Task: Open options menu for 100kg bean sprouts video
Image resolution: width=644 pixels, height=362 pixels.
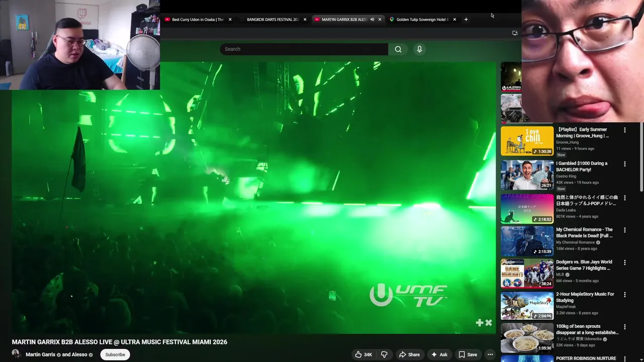Action: [x=625, y=327]
